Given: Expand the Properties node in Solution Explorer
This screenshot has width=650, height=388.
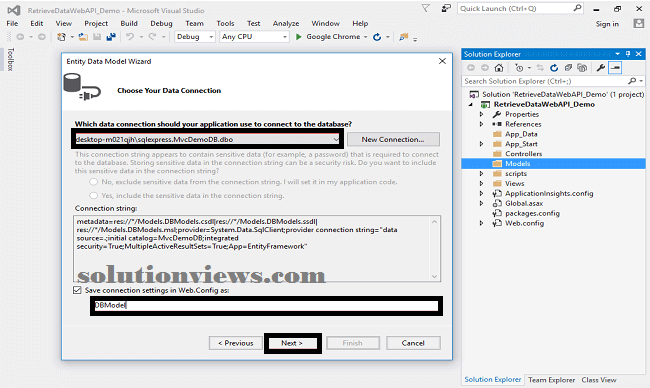Looking at the screenshot, I should click(x=481, y=114).
